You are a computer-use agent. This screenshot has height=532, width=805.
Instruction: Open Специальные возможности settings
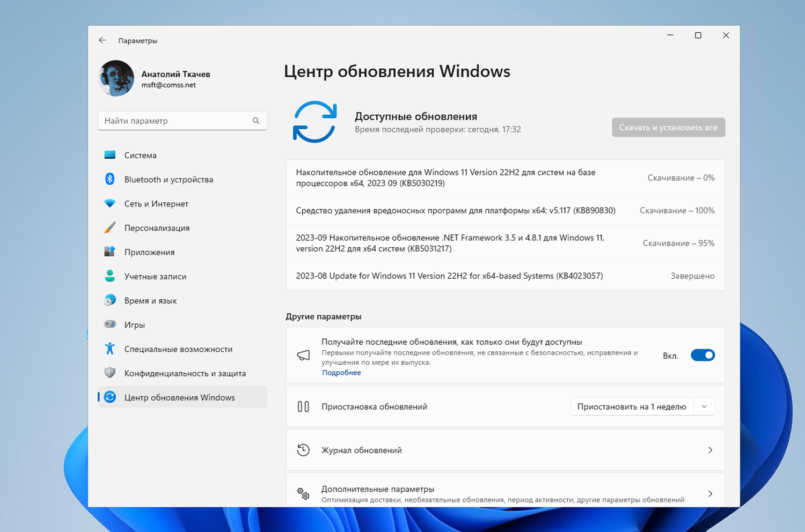pyautogui.click(x=182, y=349)
